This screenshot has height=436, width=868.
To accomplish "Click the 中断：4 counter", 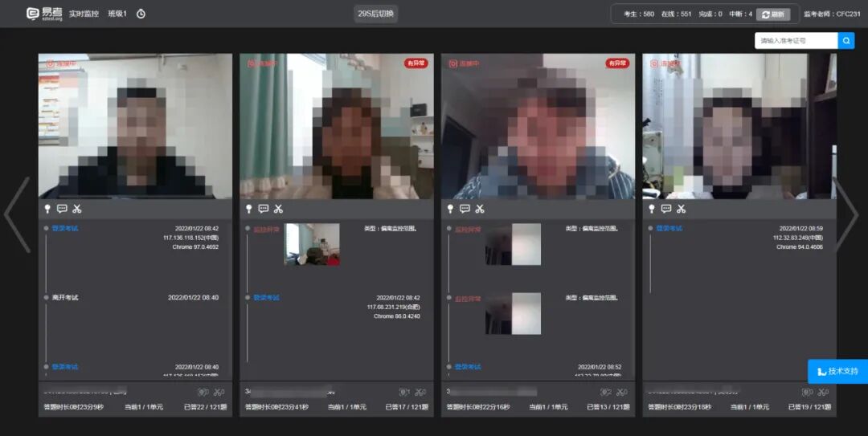I will pos(741,14).
